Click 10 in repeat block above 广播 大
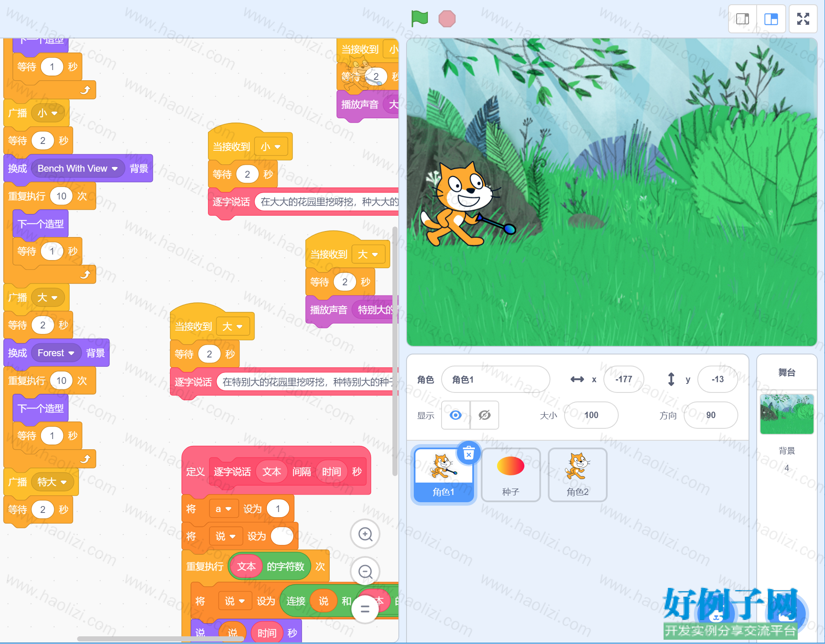Viewport: 825px width, 644px height. 61,196
